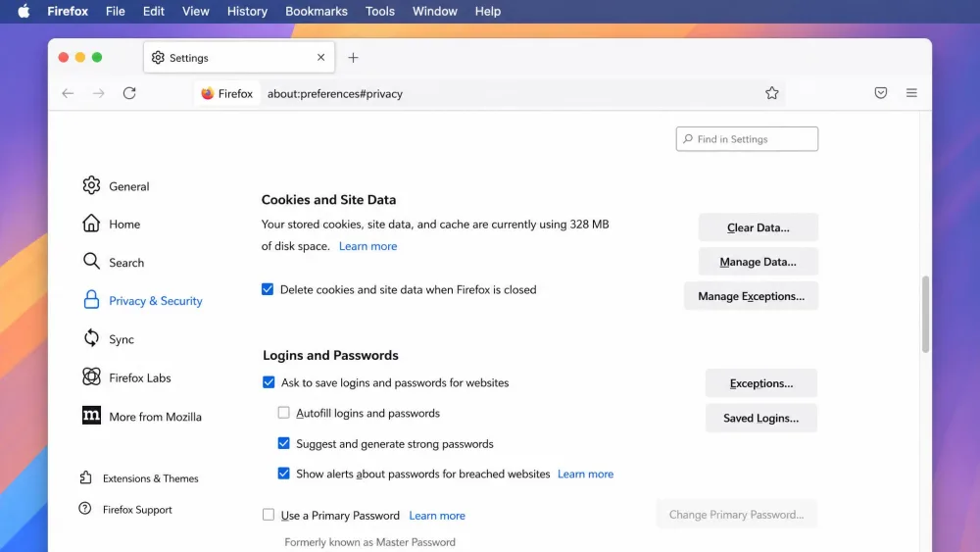
Task: Reload the current page
Action: [x=129, y=93]
